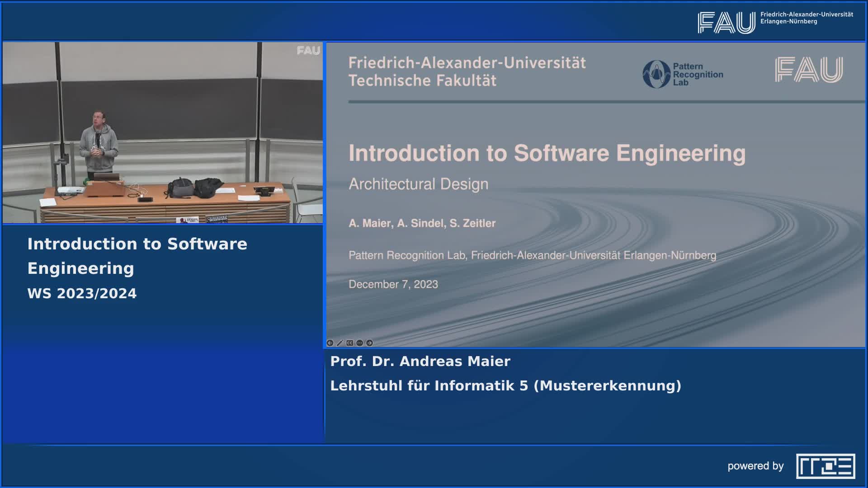868x488 pixels.
Task: Click Friedrich-Alexander-Universität Erlangen-Nürnberg header text
Action: coord(806,18)
